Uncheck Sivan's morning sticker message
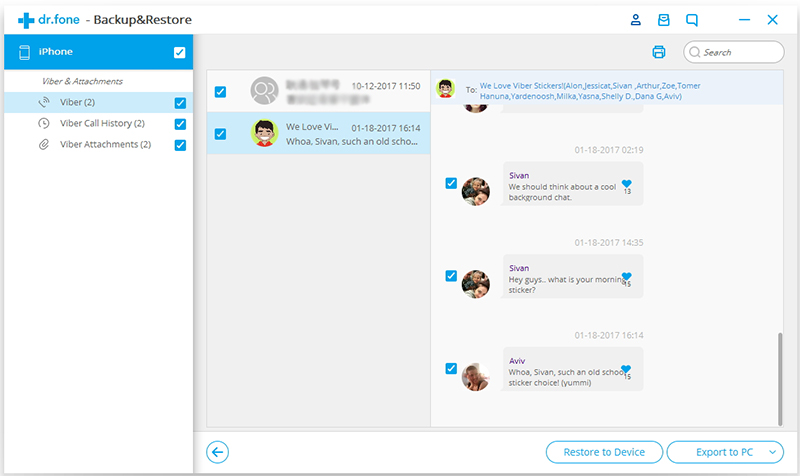 point(451,276)
